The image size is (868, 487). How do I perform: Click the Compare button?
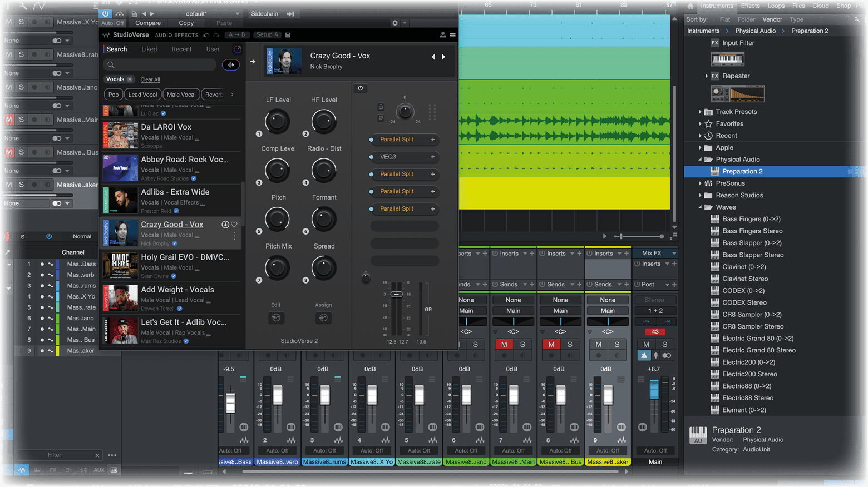(x=148, y=23)
